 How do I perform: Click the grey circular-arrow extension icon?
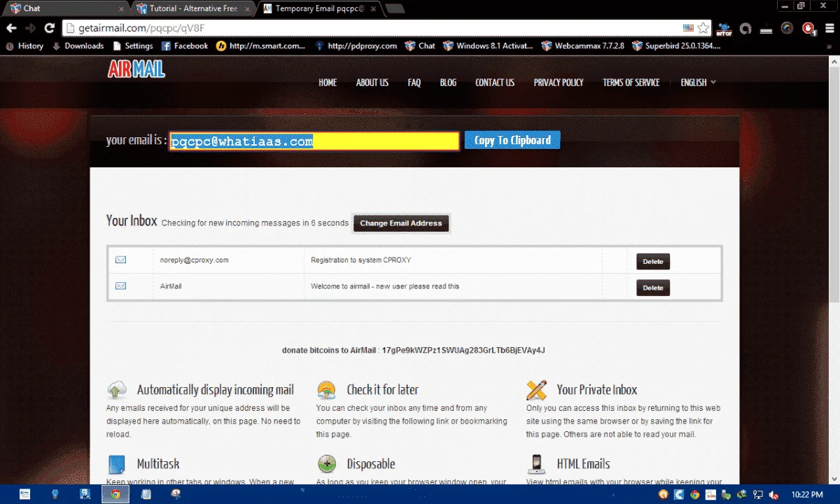745,28
